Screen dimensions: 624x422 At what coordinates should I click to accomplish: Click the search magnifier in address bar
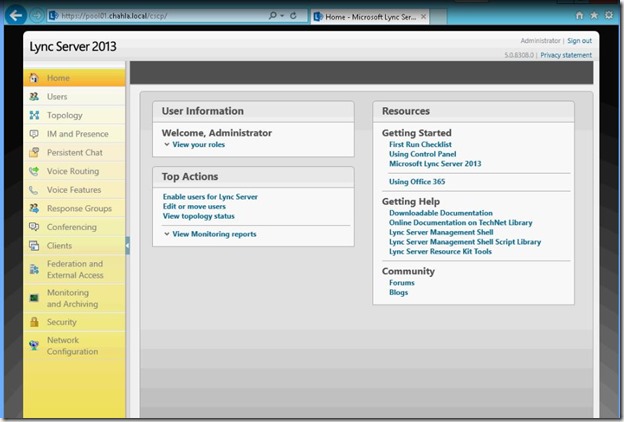tap(273, 16)
